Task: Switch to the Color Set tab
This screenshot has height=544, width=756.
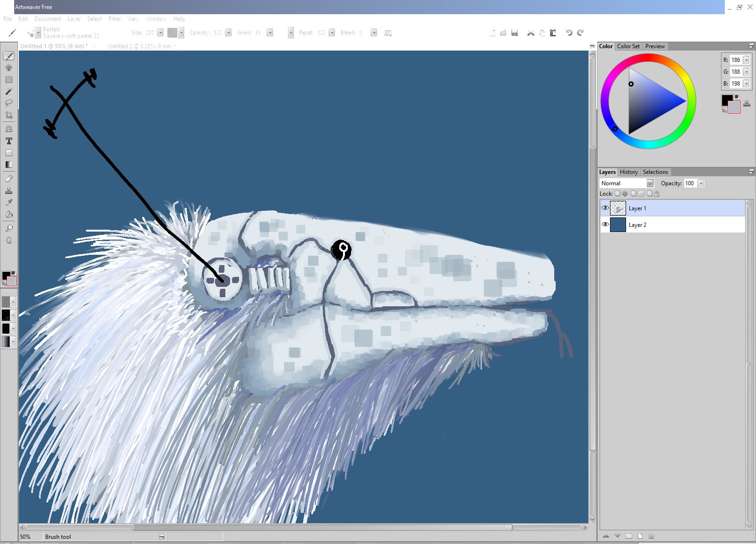Action: [x=628, y=46]
